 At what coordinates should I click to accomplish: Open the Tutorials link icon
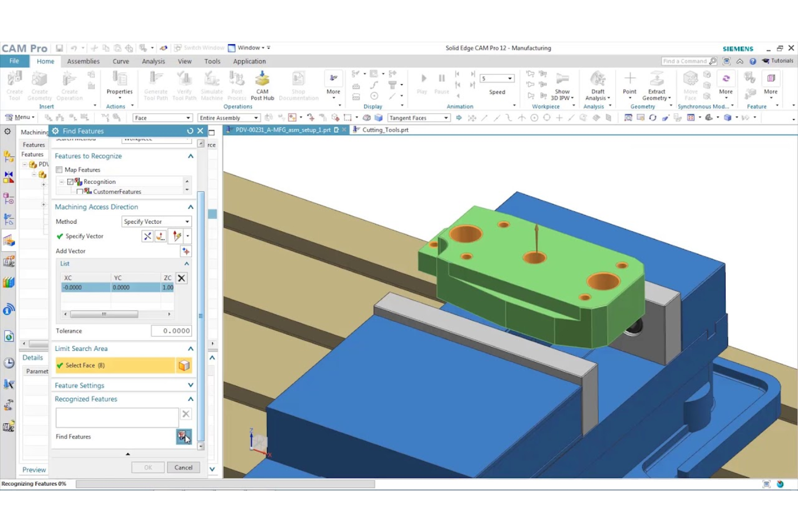click(x=766, y=61)
